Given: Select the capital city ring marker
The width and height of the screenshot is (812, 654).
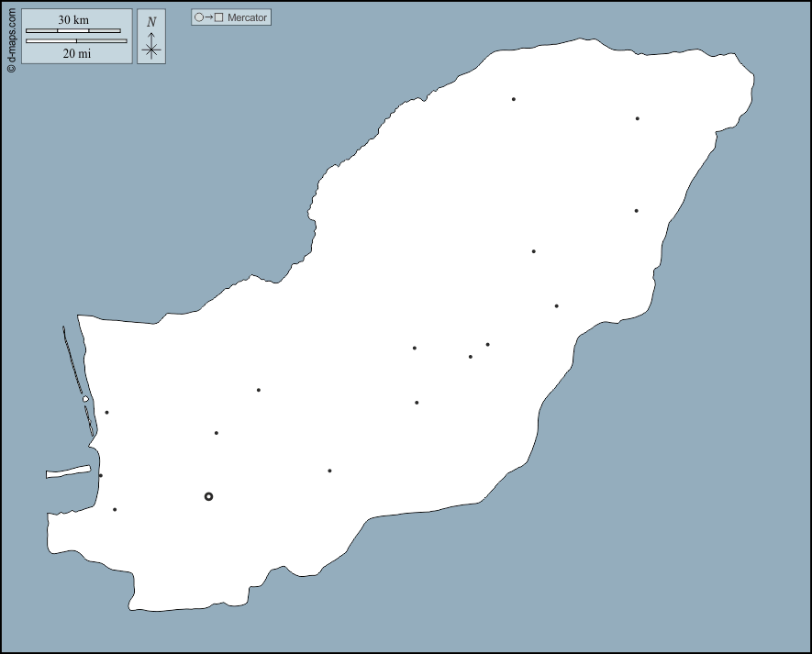Looking at the screenshot, I should click(208, 496).
